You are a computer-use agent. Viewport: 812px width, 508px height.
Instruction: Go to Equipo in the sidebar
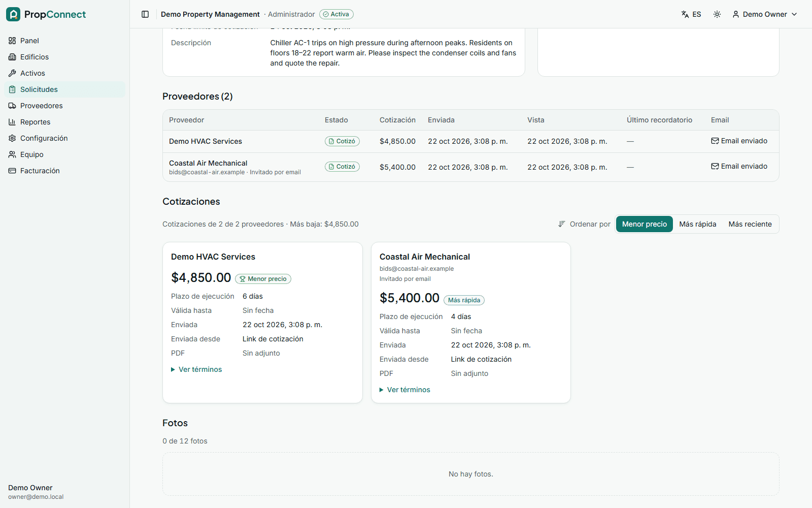[65, 154]
